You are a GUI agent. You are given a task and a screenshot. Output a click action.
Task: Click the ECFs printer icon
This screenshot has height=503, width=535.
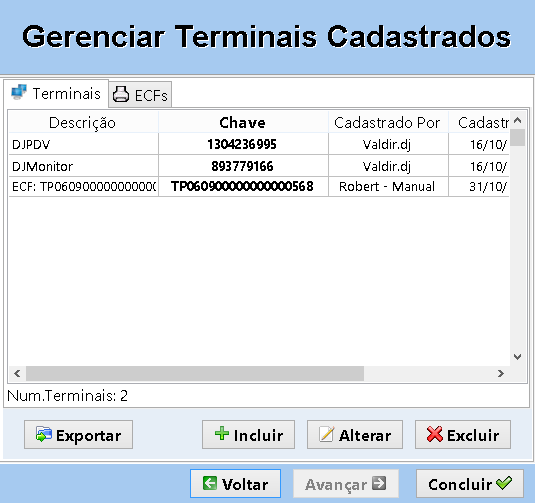pyautogui.click(x=121, y=94)
